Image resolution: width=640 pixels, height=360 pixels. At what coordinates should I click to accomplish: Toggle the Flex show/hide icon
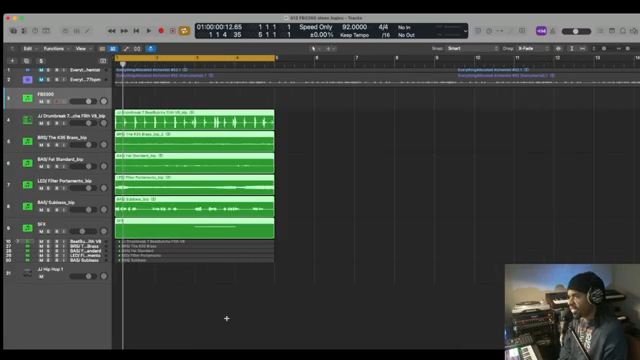tap(137, 49)
